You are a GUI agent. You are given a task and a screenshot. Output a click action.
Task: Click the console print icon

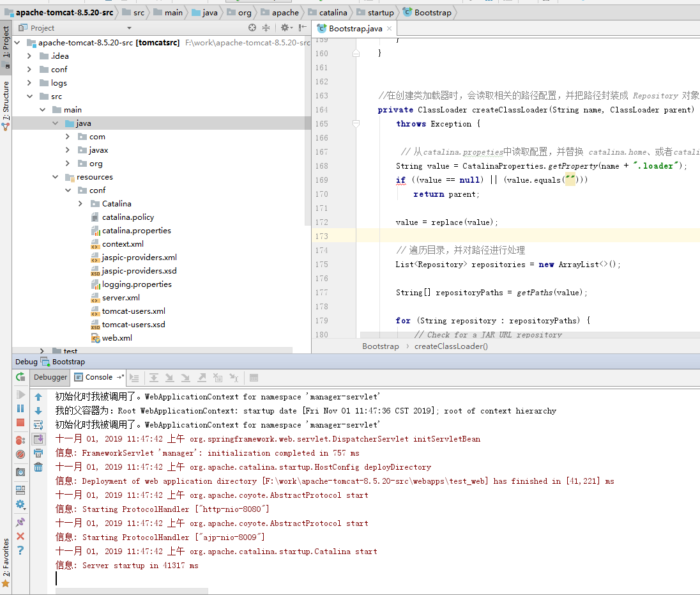click(x=38, y=453)
